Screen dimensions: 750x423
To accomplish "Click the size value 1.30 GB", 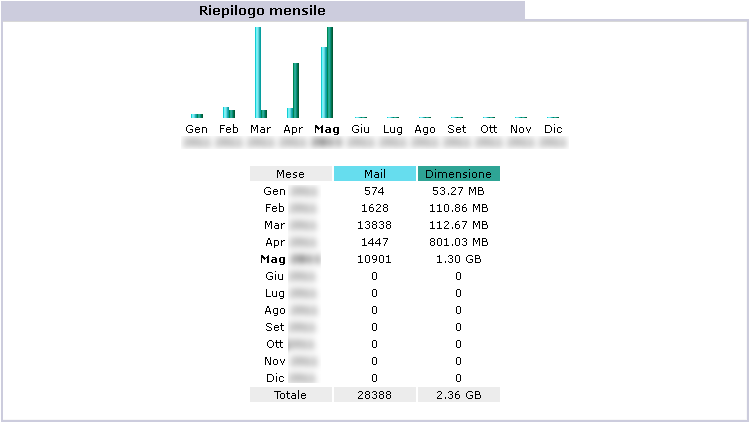I will click(x=459, y=259).
